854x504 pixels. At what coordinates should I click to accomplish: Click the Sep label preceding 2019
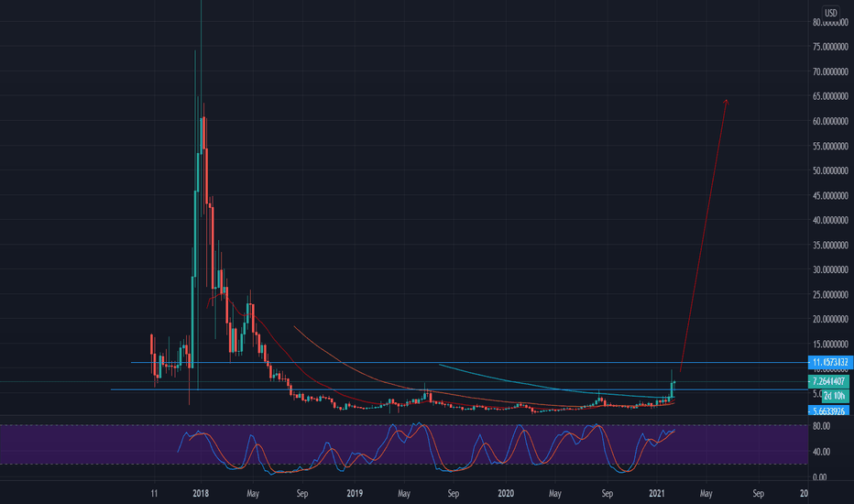click(x=302, y=493)
